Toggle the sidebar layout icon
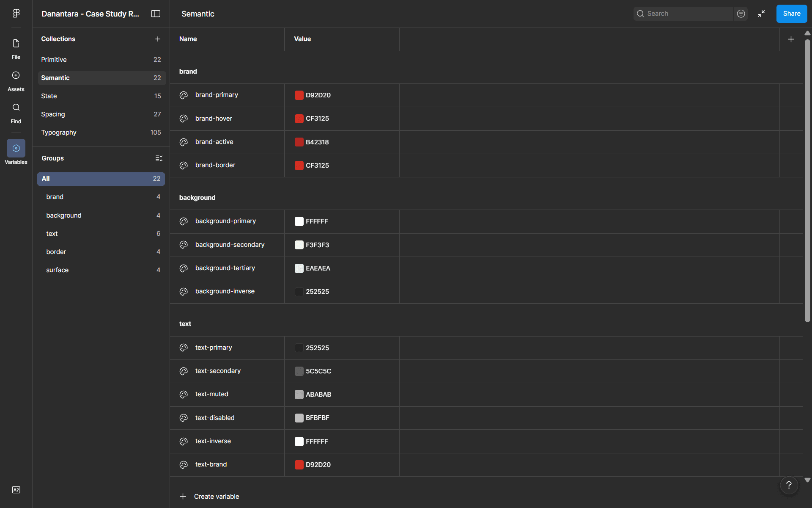 tap(156, 14)
